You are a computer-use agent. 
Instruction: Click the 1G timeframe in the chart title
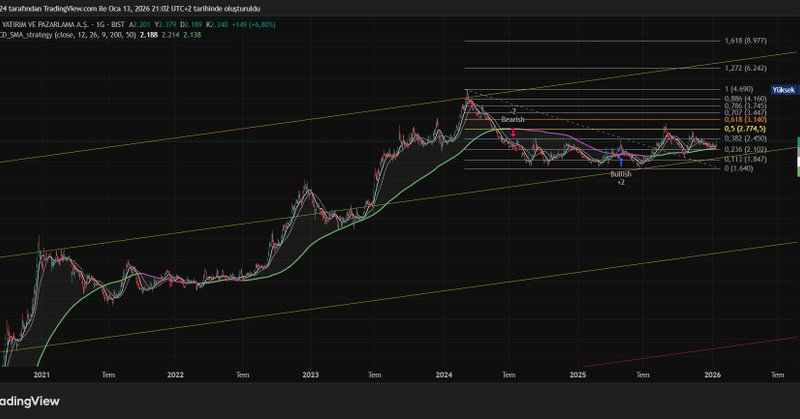[101, 24]
